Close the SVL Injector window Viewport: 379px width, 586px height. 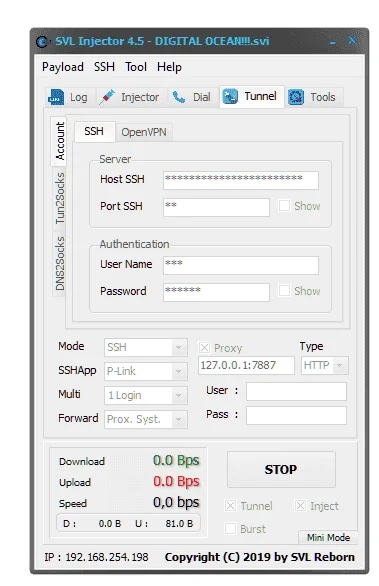(352, 40)
